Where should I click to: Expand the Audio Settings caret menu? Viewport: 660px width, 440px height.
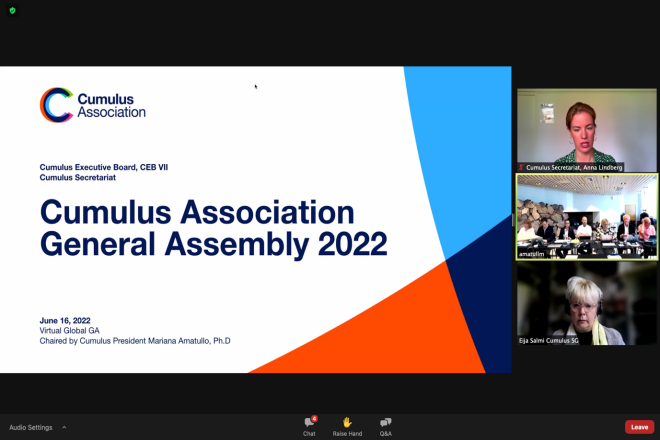64,427
